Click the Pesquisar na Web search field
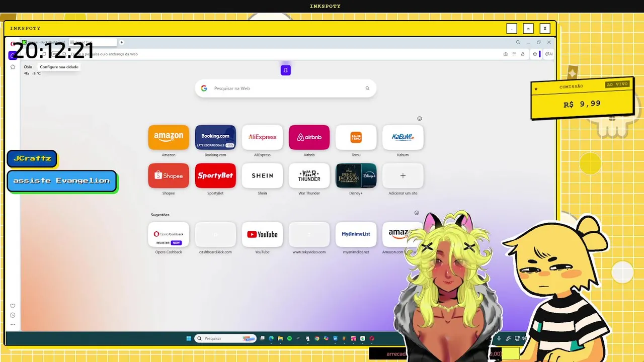Screen dimensions: 644x362 coord(285,88)
